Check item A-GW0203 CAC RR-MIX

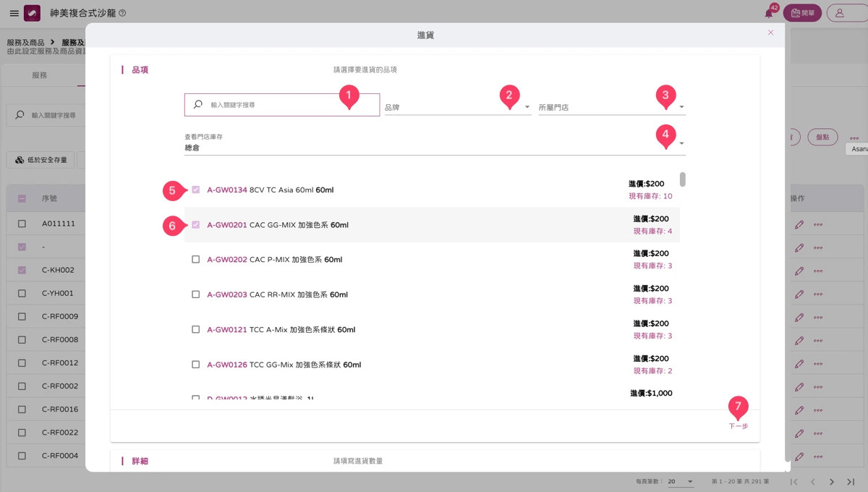point(195,294)
